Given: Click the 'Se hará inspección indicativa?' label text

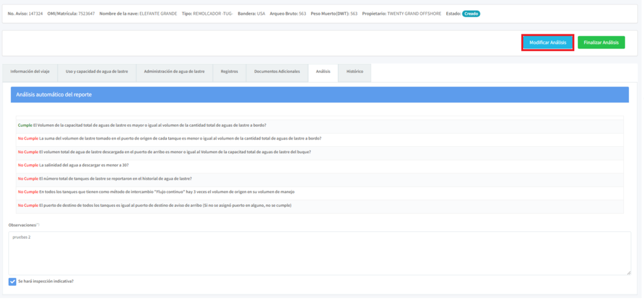Looking at the screenshot, I should click(x=46, y=282).
